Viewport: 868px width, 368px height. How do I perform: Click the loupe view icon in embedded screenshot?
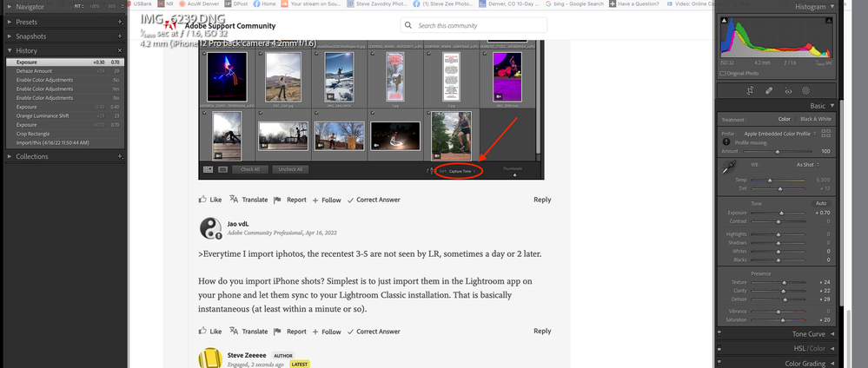[222, 169]
